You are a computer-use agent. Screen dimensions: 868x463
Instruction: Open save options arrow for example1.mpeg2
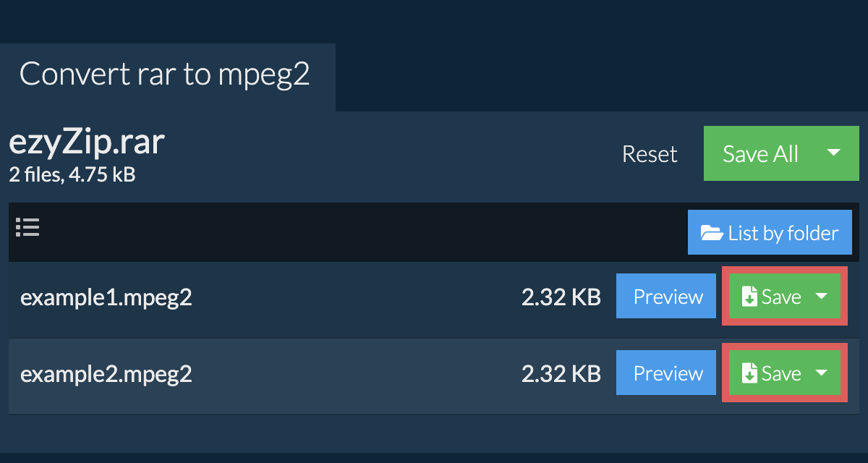(x=822, y=296)
